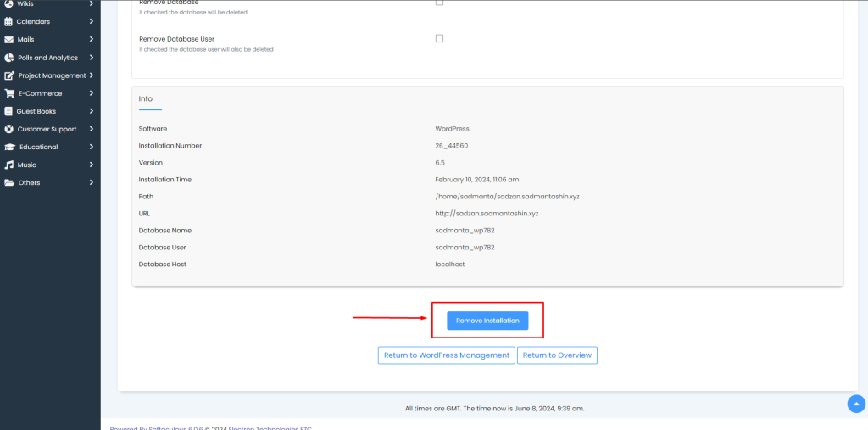Click the scroll-to-top arrow button

pyautogui.click(x=856, y=404)
